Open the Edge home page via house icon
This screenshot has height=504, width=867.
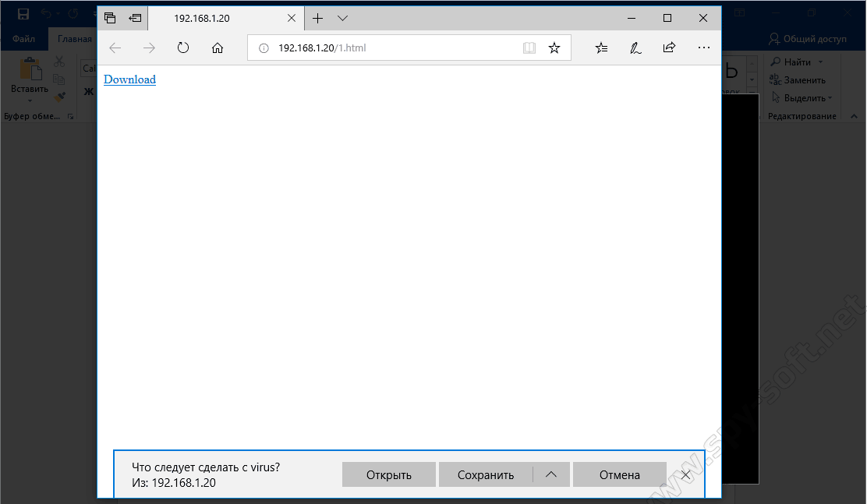[x=218, y=48]
